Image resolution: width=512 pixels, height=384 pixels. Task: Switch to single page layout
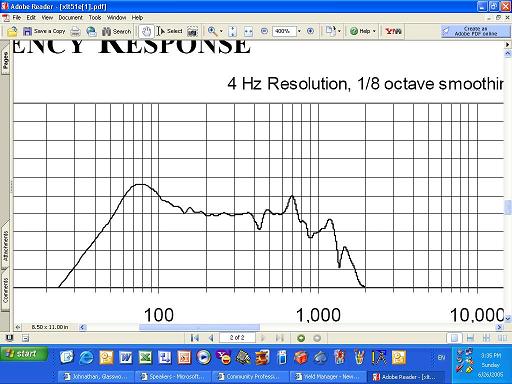click(454, 338)
